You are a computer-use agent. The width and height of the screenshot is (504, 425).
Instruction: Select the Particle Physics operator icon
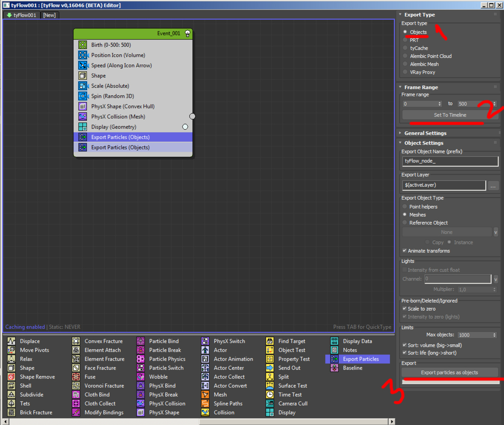pyautogui.click(x=141, y=359)
